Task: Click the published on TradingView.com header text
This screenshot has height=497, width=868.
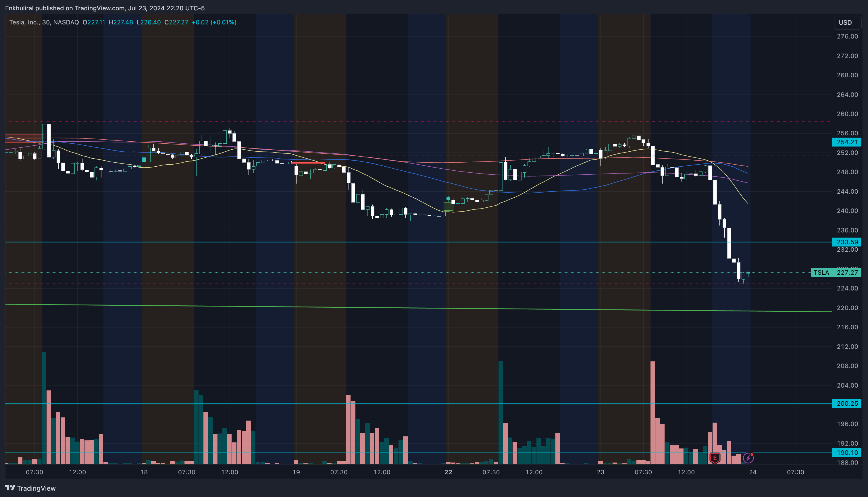Action: pyautogui.click(x=105, y=8)
